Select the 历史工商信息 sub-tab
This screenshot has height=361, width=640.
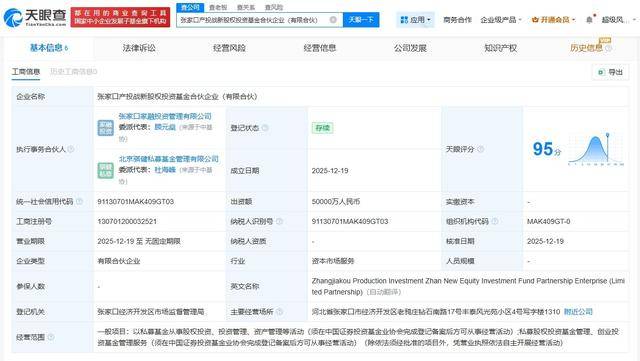tap(73, 72)
